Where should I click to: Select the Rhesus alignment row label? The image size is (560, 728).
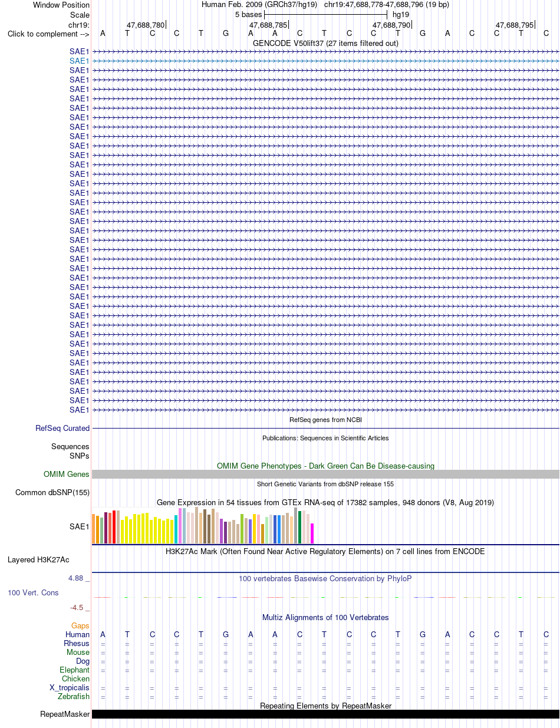[77, 644]
